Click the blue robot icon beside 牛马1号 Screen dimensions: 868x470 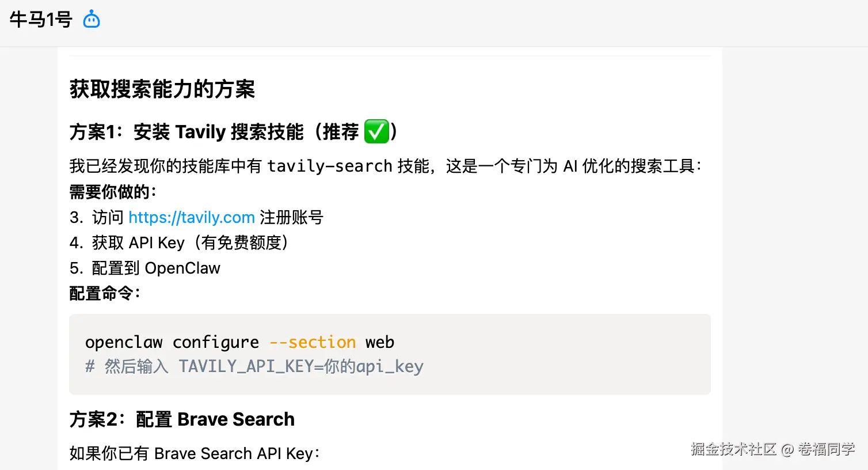pyautogui.click(x=92, y=20)
